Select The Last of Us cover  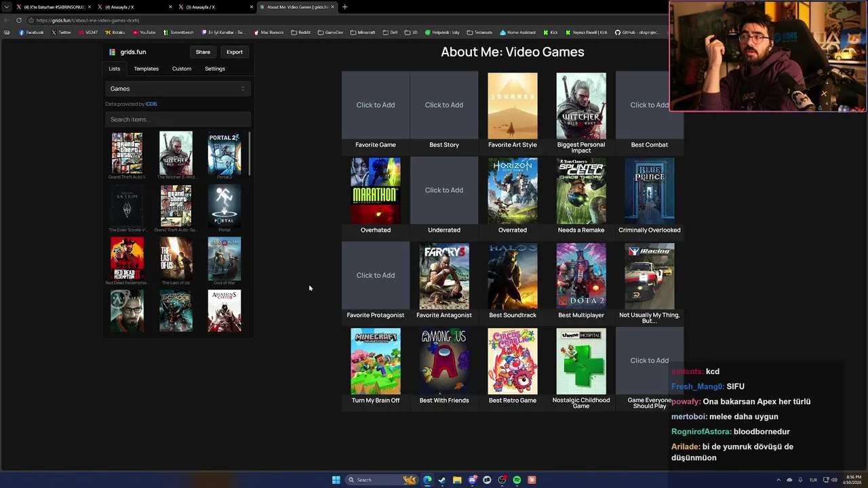tap(176, 259)
